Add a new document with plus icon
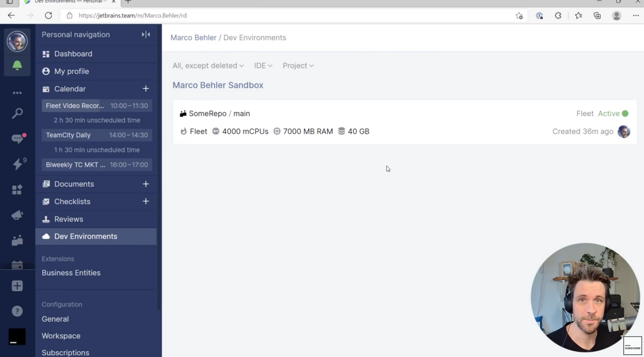The height and width of the screenshot is (357, 644). [x=146, y=184]
